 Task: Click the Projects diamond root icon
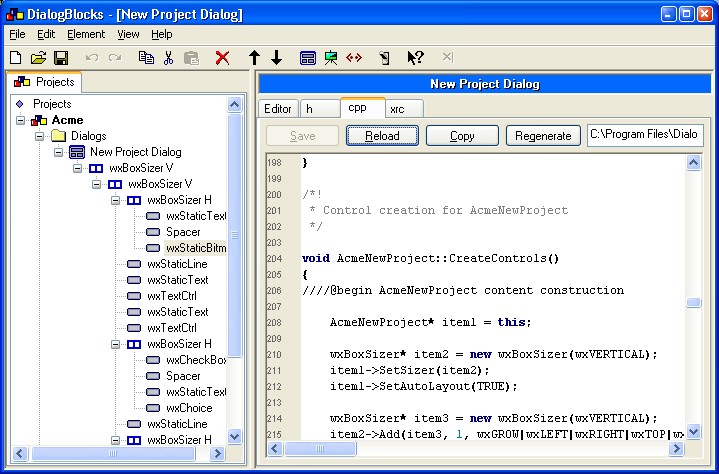tap(20, 104)
